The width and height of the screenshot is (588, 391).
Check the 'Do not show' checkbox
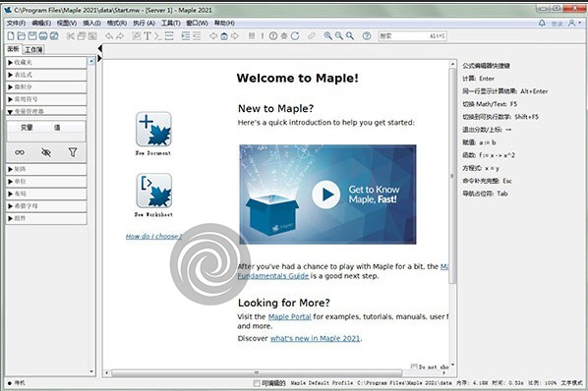(x=414, y=366)
